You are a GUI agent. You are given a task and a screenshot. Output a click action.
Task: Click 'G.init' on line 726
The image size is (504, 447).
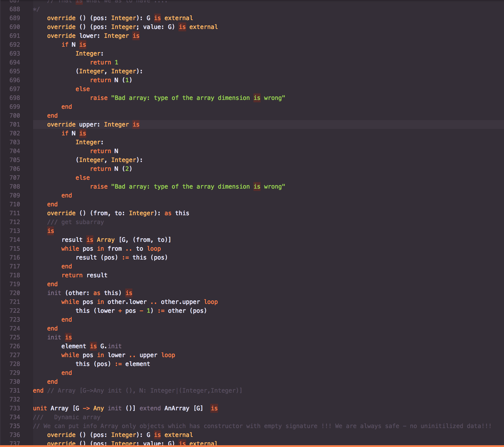(x=111, y=346)
